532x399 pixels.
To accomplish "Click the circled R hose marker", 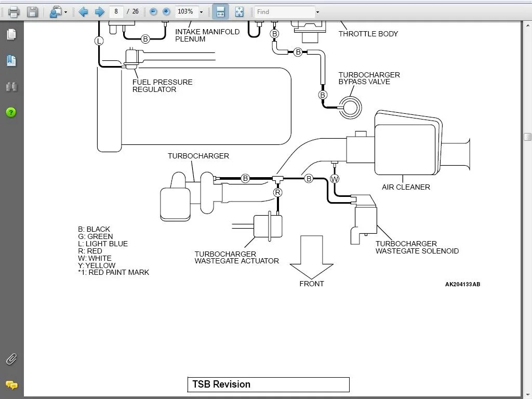I will [277, 193].
